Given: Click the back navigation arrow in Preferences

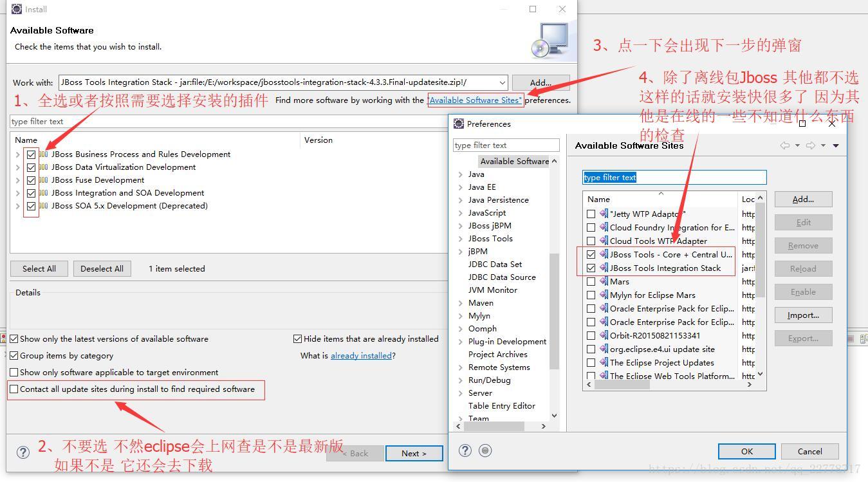Looking at the screenshot, I should click(x=785, y=145).
